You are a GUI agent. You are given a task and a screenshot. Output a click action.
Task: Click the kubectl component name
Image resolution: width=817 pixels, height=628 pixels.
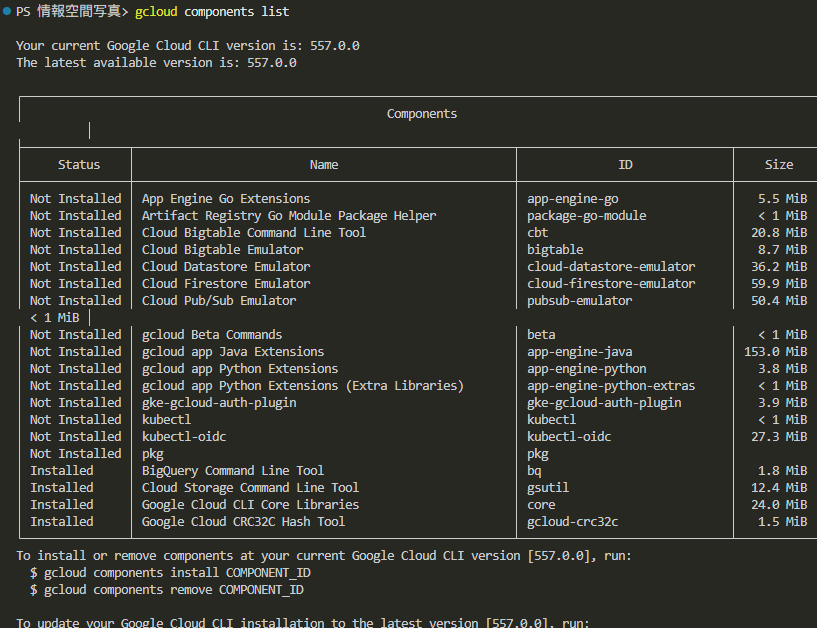tap(166, 419)
